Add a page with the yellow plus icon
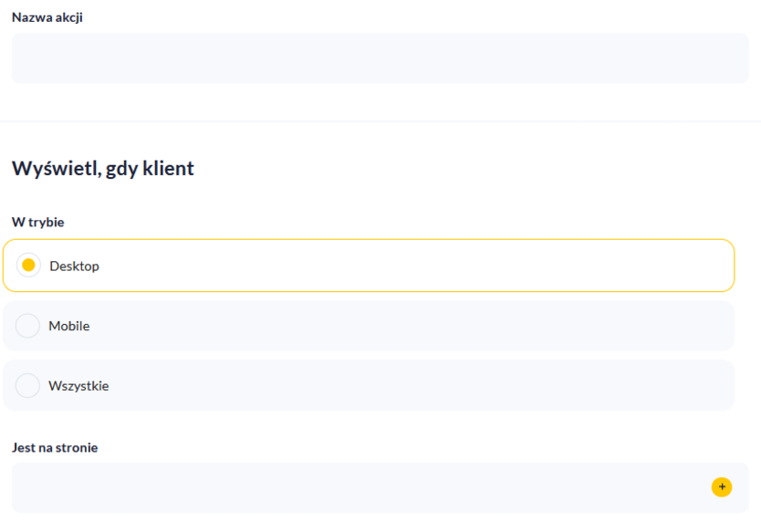 click(x=722, y=487)
